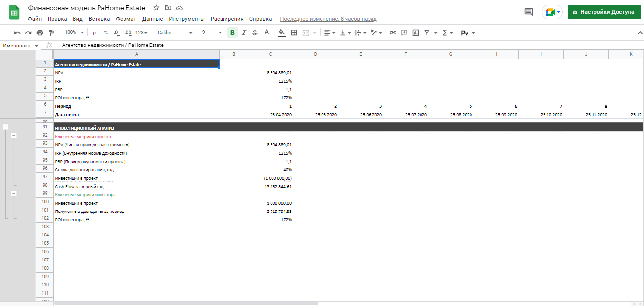Click the horizontal scrollbar thumb
This screenshot has width=644, height=306.
[x=186, y=304]
